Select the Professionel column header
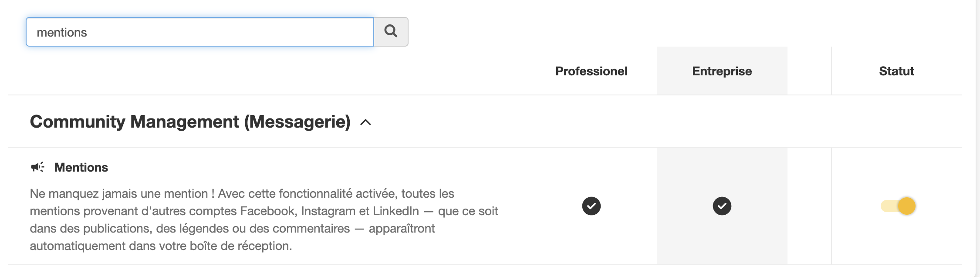Image resolution: width=980 pixels, height=277 pixels. click(591, 71)
